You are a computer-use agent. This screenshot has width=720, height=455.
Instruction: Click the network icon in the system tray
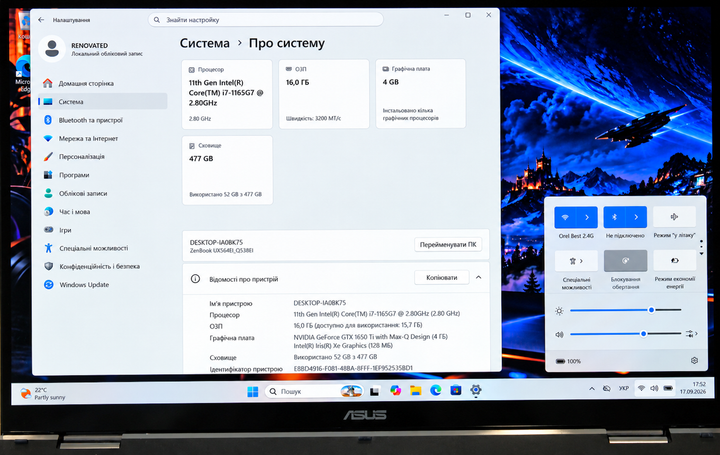coord(641,388)
